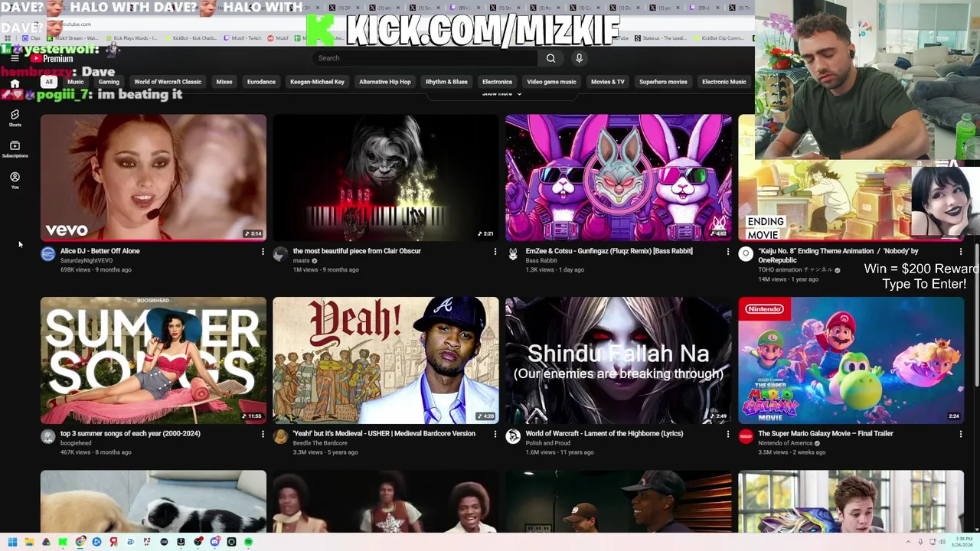Go to Home in the sidebar
980x551 pixels.
[15, 83]
